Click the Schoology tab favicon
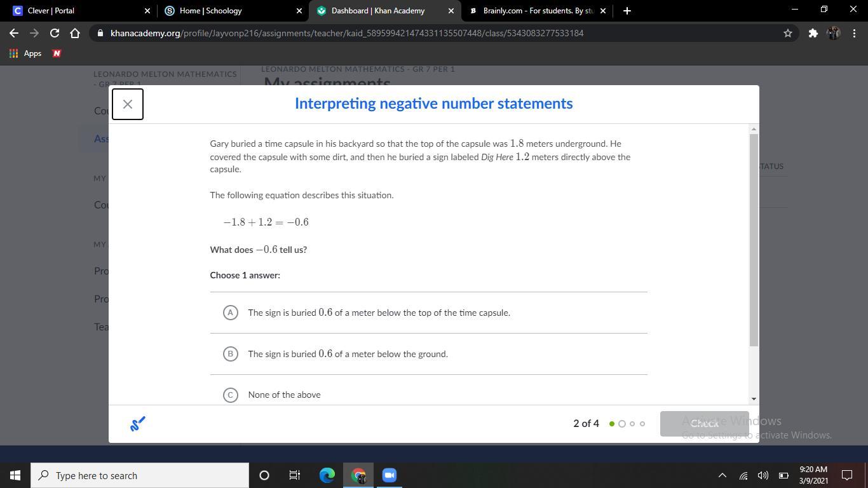 (x=170, y=11)
